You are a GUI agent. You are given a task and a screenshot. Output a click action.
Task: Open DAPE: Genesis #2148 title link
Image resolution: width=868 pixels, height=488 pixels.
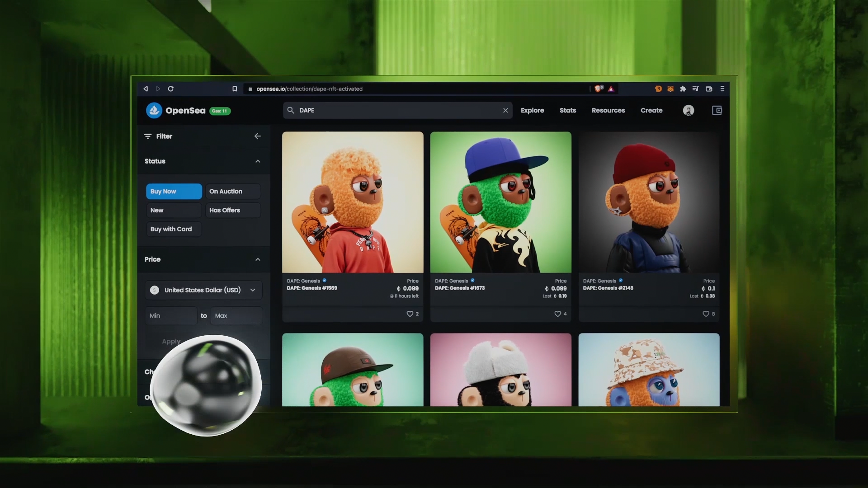tap(608, 288)
